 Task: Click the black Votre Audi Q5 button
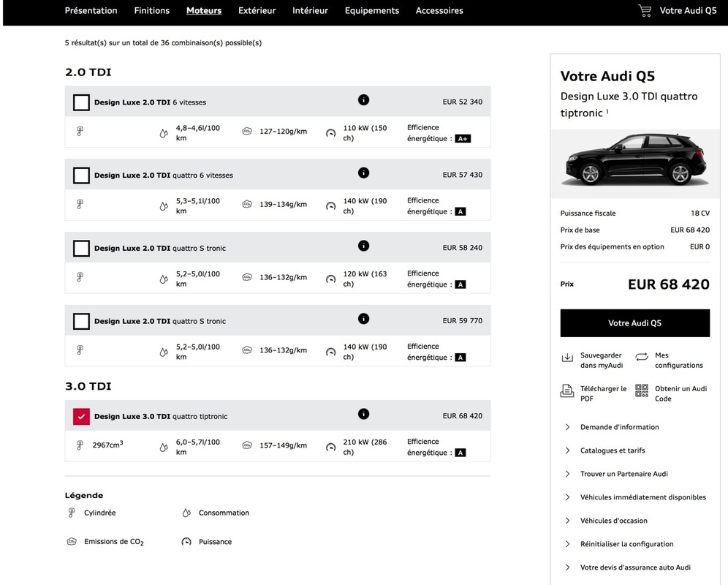634,323
